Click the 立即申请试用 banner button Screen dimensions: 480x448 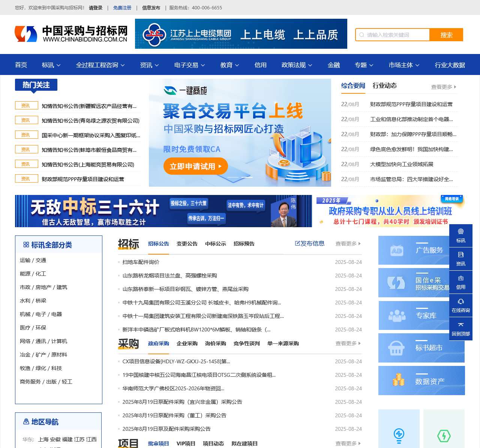coord(195,166)
